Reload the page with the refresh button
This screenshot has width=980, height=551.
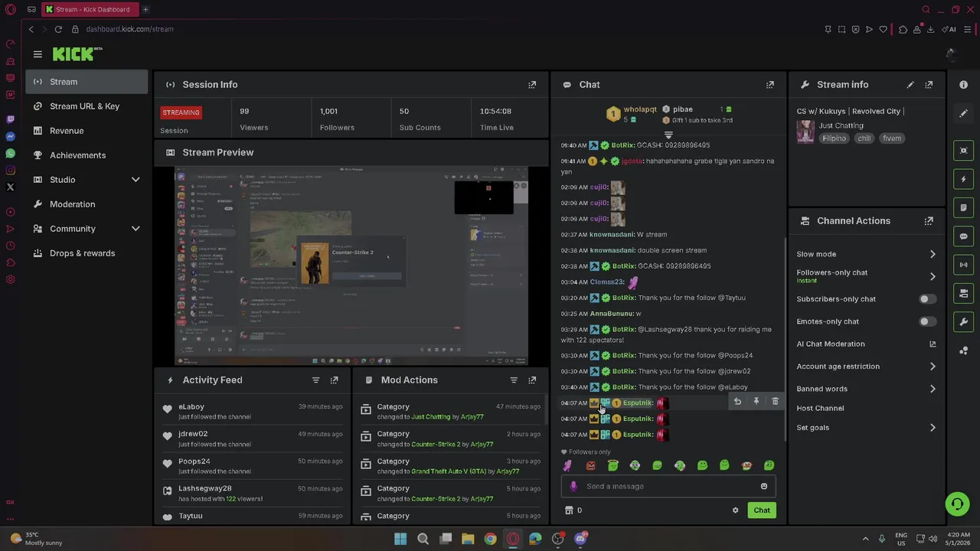[58, 29]
